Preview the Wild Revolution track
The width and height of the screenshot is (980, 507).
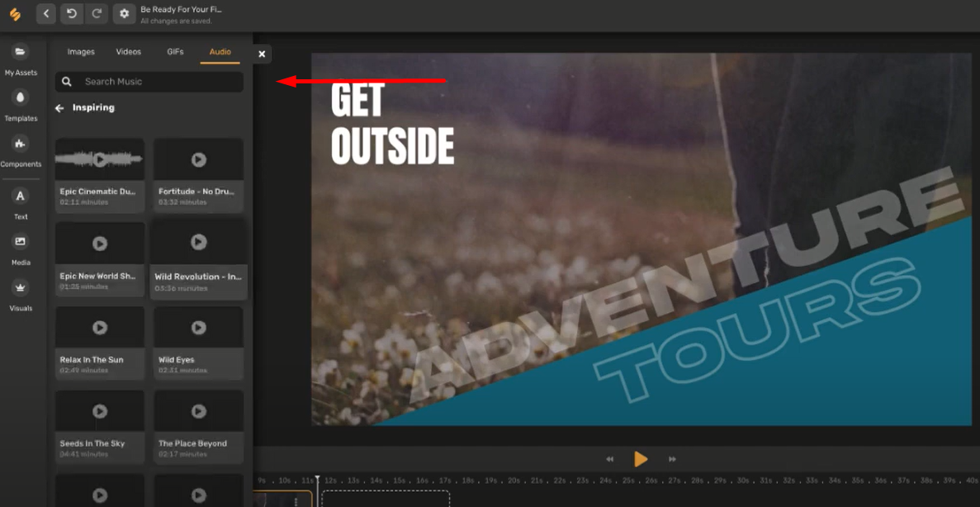(x=199, y=241)
